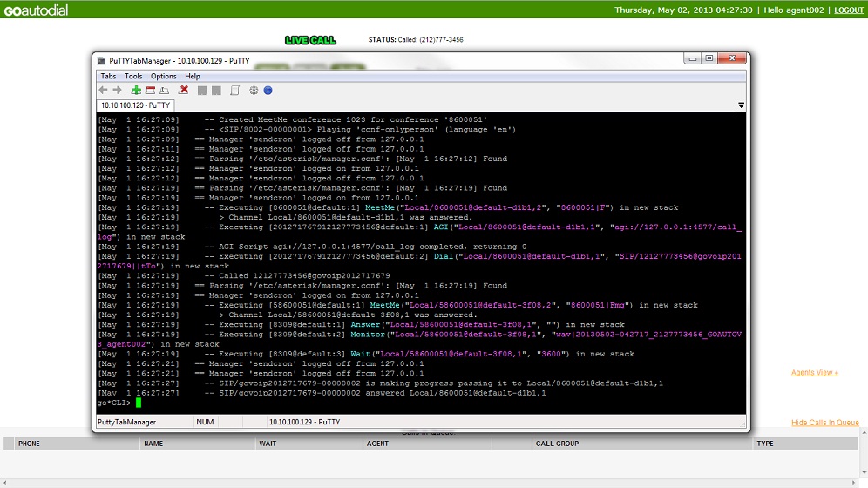Click the PuTTYTabManager title bar app icon
The height and width of the screenshot is (488, 868).
pos(101,61)
